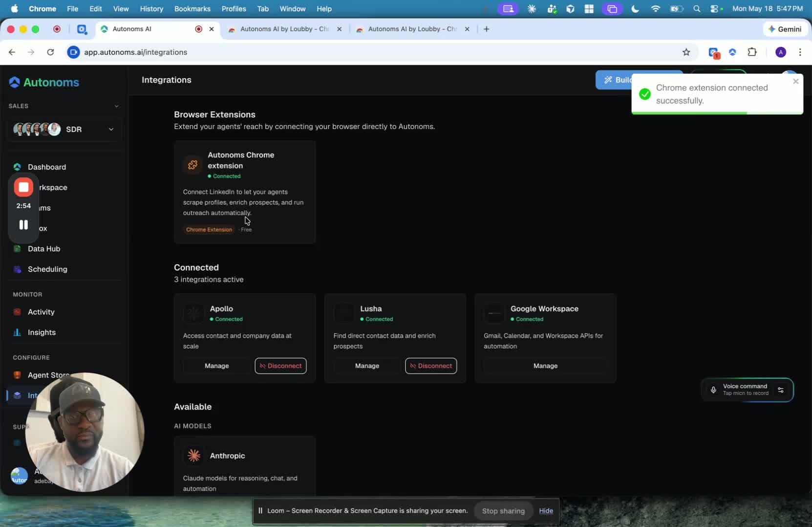The width and height of the screenshot is (812, 527).
Task: Open Insights bar chart icon
Action: [x=17, y=332]
